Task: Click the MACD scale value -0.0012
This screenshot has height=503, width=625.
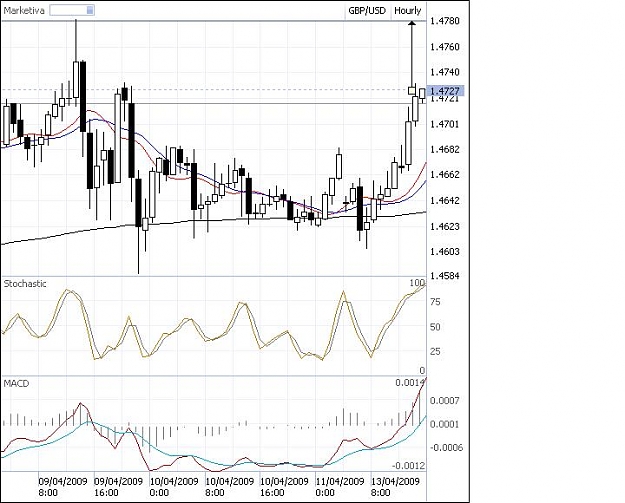Action: tap(409, 466)
